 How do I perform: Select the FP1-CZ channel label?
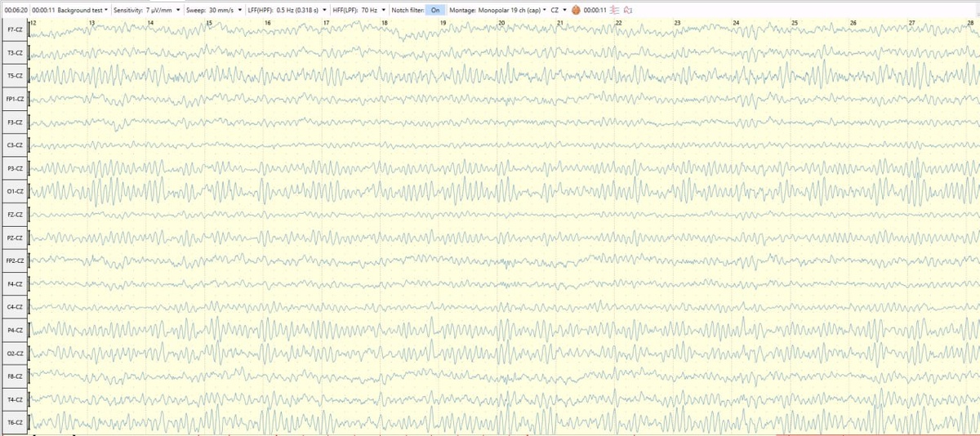click(x=15, y=99)
